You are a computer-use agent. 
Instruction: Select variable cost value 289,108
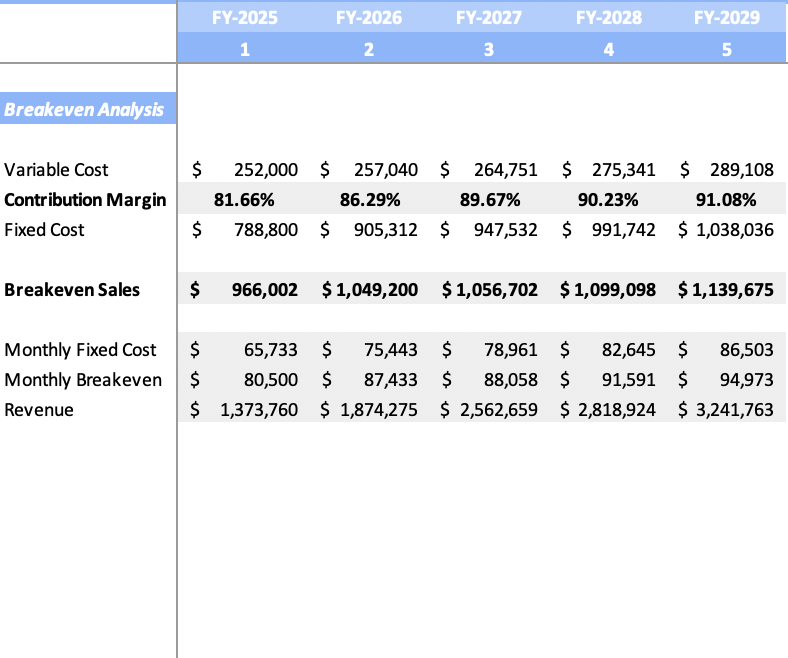pyautogui.click(x=742, y=170)
